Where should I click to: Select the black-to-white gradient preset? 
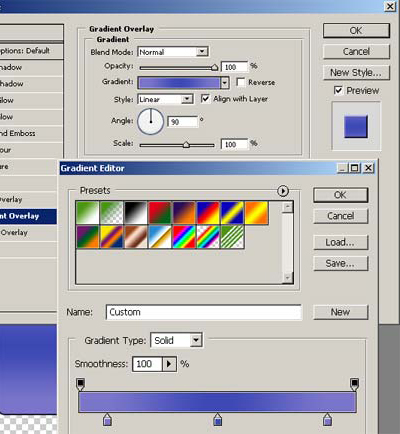point(136,212)
